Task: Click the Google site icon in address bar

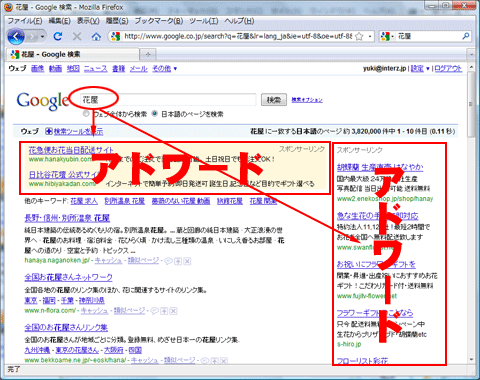Action: (x=115, y=36)
